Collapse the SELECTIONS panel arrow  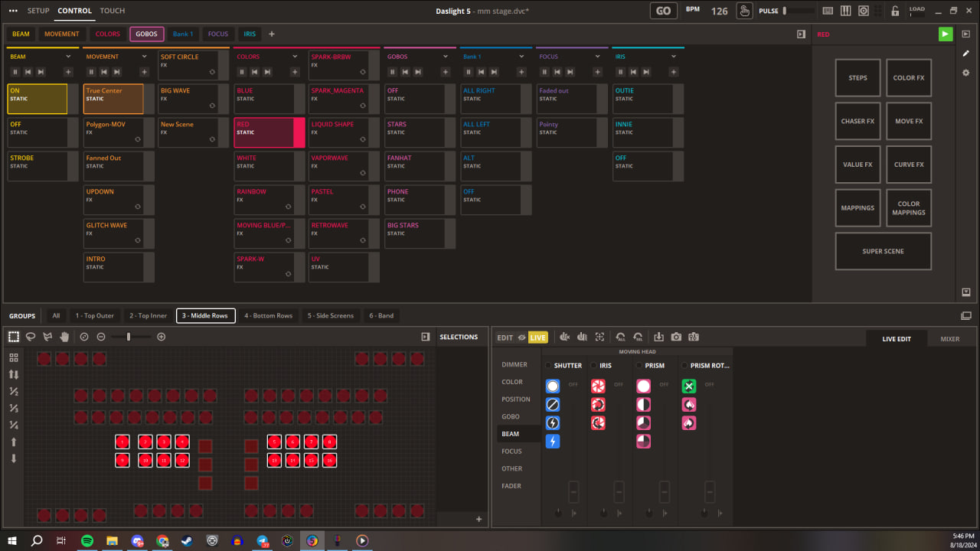pos(426,337)
